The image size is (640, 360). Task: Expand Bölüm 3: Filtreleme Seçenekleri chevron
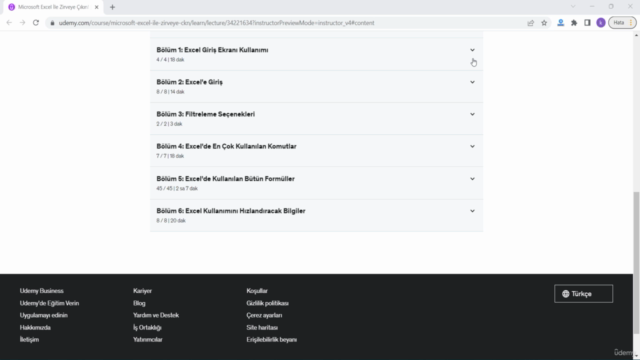(x=472, y=114)
